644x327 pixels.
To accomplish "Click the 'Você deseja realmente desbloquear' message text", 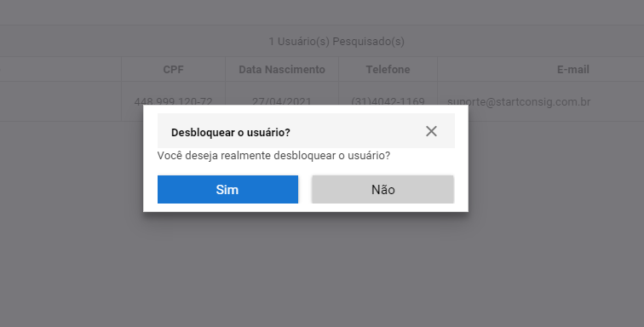I will click(x=274, y=156).
